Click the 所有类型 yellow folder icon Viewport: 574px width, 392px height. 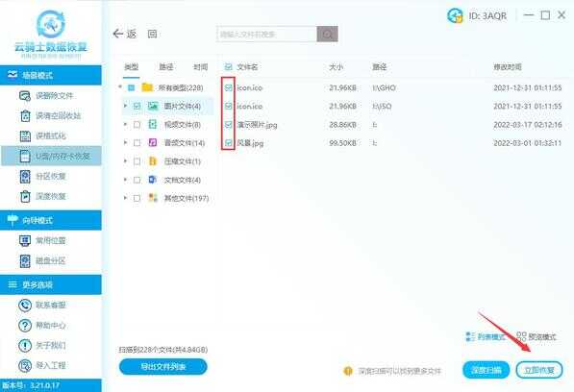pos(147,87)
